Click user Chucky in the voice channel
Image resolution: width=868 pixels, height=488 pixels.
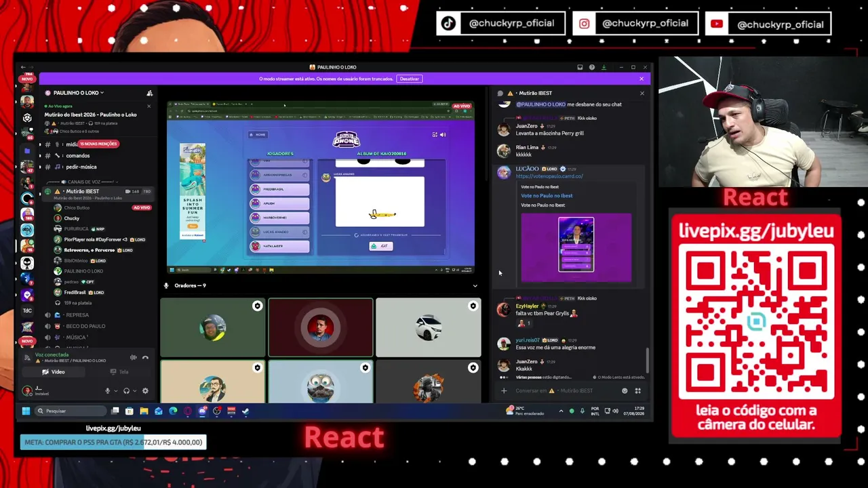71,218
